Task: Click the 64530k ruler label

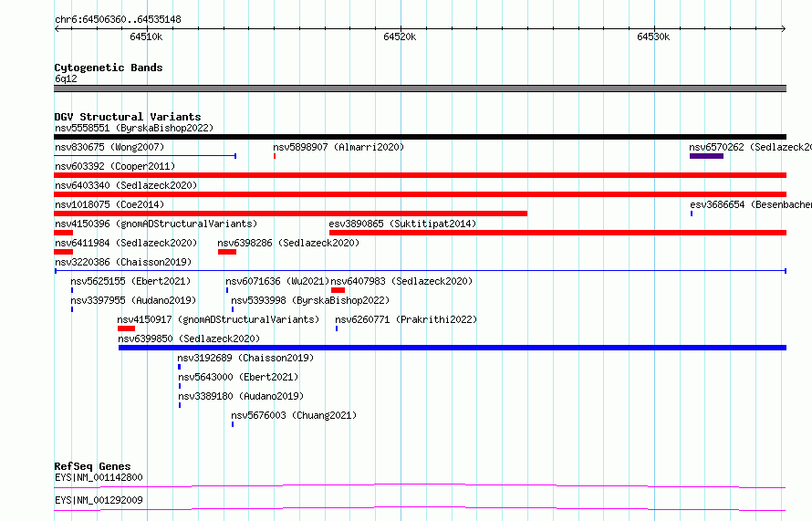Action: click(653, 36)
